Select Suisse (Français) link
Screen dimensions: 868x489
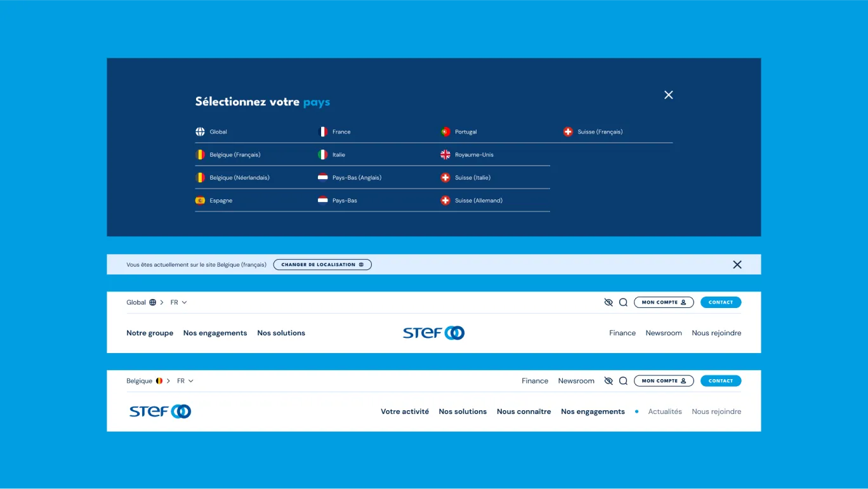click(600, 132)
